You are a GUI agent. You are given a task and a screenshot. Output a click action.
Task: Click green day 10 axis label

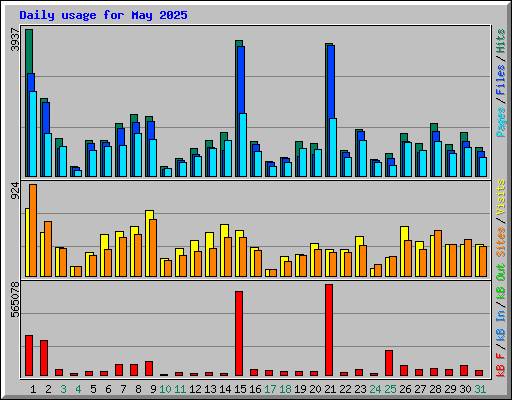click(x=165, y=389)
